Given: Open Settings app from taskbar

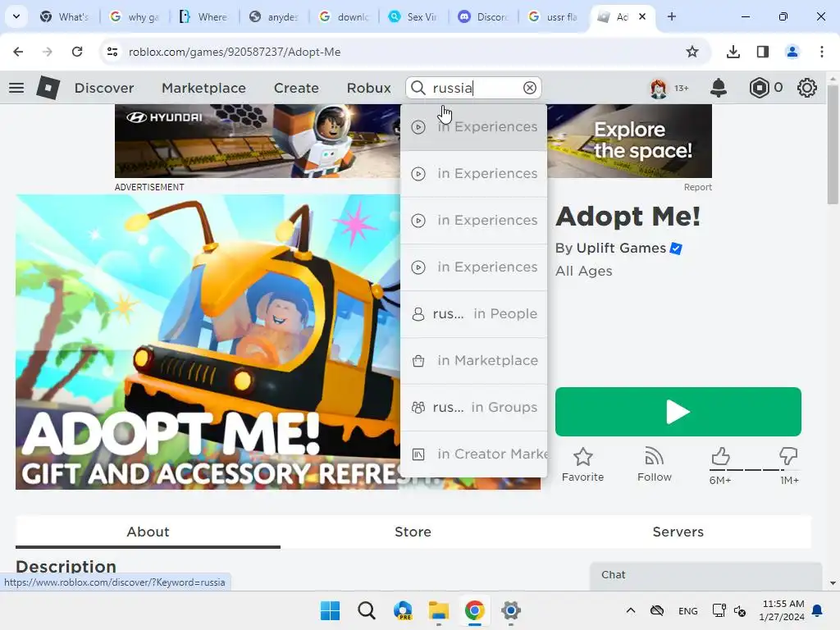Looking at the screenshot, I should coord(511,610).
